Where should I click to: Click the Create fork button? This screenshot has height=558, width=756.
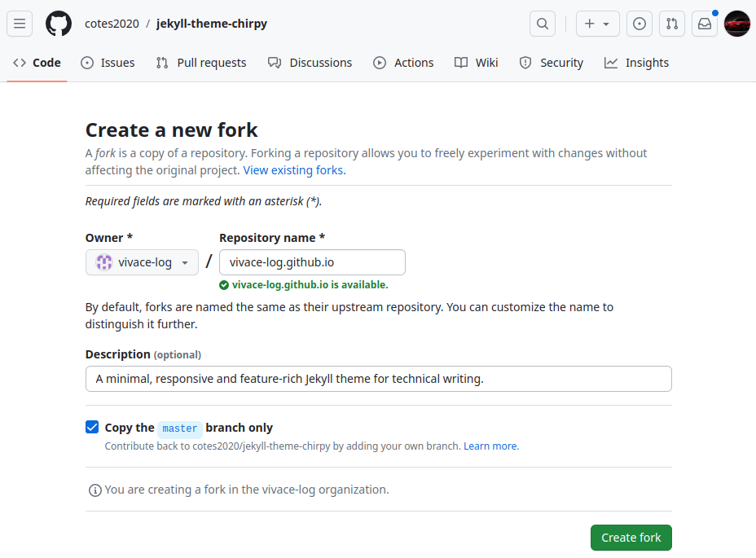point(631,538)
